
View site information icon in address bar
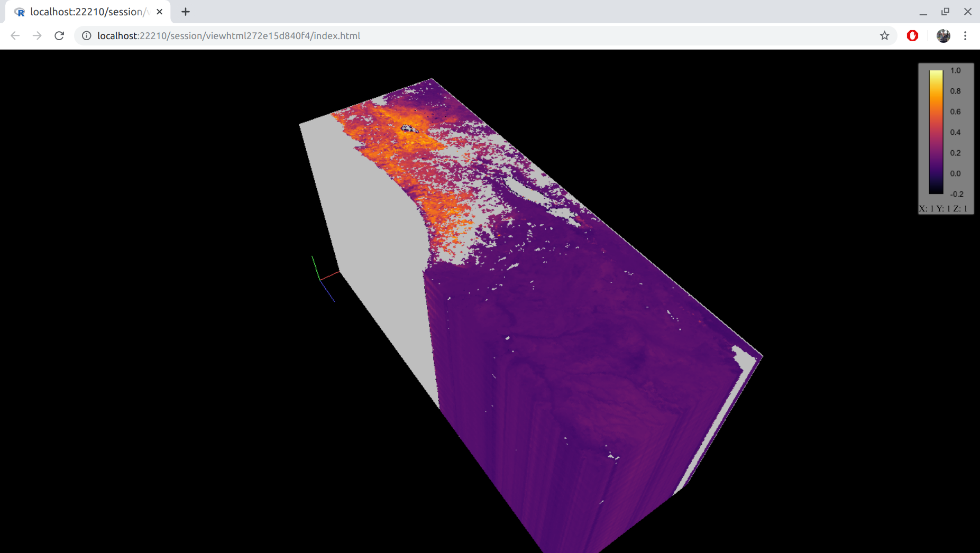[x=86, y=35]
